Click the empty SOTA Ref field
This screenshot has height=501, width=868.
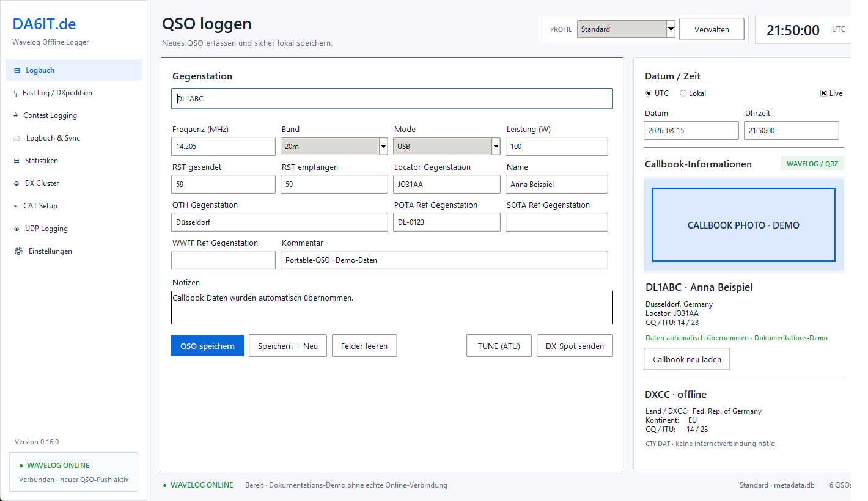pos(557,222)
